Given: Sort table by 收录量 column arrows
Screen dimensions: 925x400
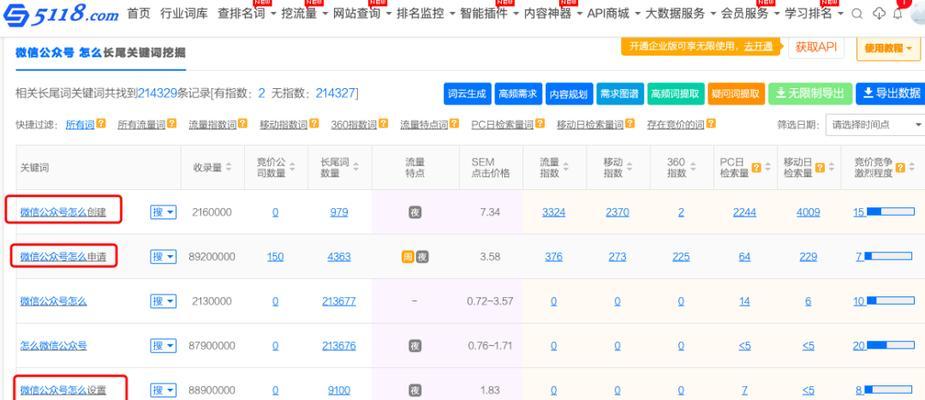Looking at the screenshot, I should point(229,168).
